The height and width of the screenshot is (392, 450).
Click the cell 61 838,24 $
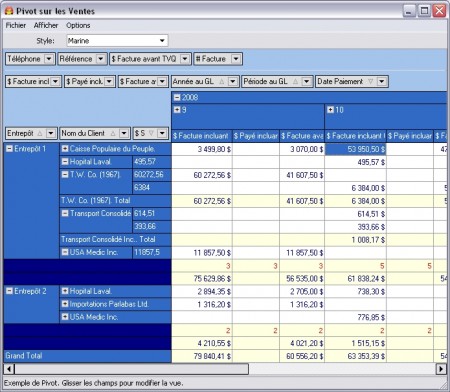click(355, 278)
